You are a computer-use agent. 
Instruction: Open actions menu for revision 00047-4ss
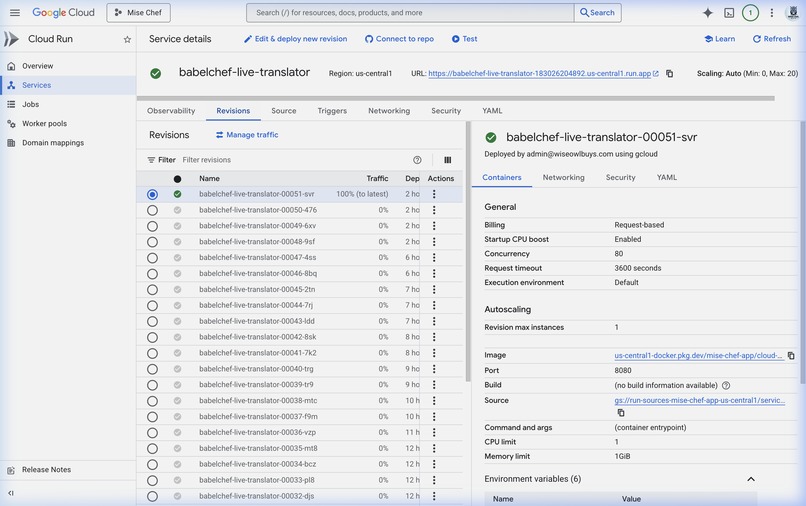click(x=434, y=257)
